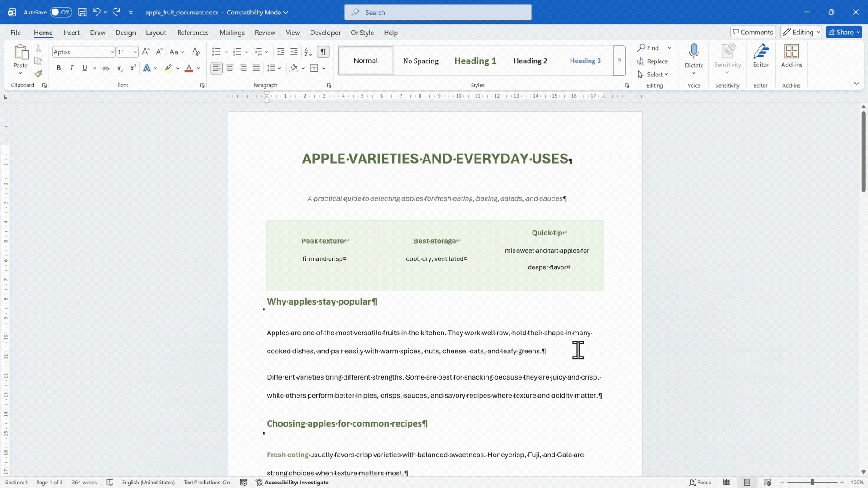This screenshot has height=488, width=868.
Task: Apply the Heading 1 style
Action: 475,61
